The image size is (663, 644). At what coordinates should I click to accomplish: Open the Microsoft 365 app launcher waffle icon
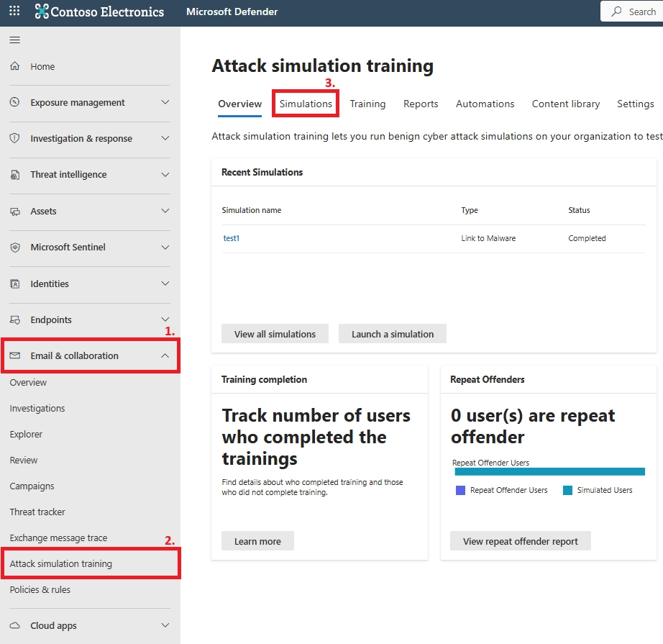point(14,12)
